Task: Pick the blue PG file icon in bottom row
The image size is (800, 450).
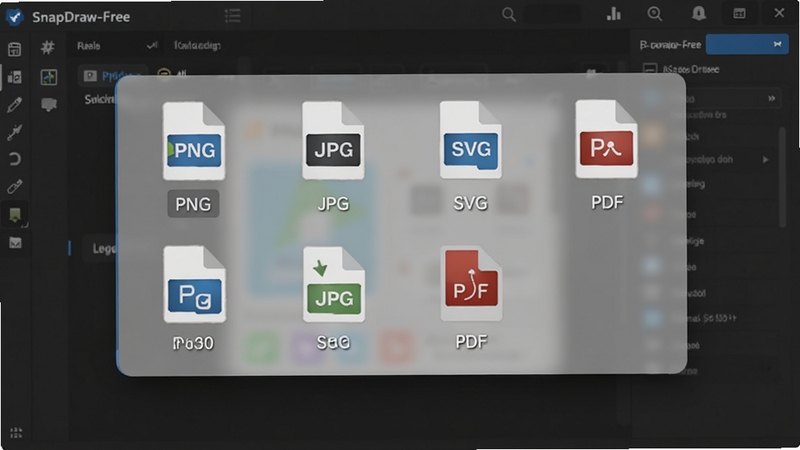Action: [194, 284]
